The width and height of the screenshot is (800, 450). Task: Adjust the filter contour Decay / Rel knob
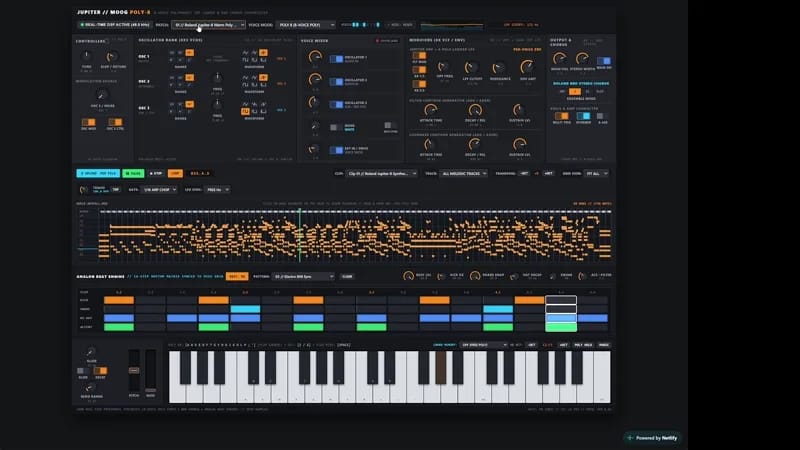click(x=475, y=110)
